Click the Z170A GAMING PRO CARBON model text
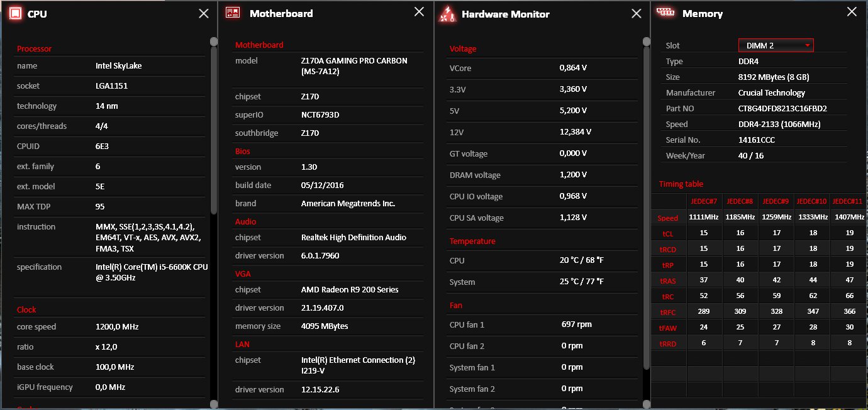Image resolution: width=868 pixels, height=410 pixels. [354, 66]
